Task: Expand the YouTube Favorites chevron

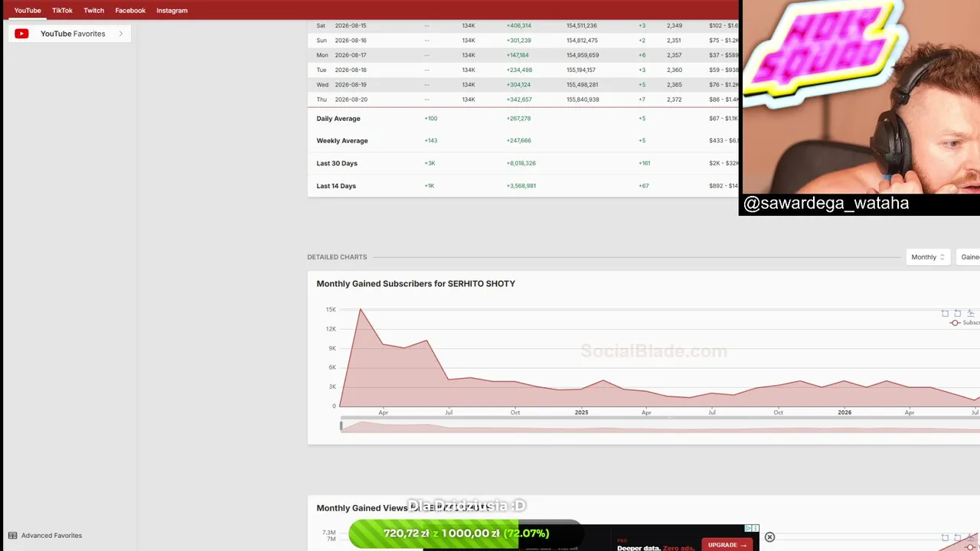Action: (x=120, y=34)
